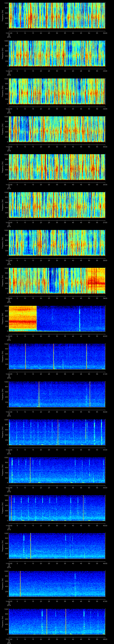The height and width of the screenshot is (644, 114).
Task: Click the red vertical spike near 14:45:13
Action: click(x=31, y=546)
